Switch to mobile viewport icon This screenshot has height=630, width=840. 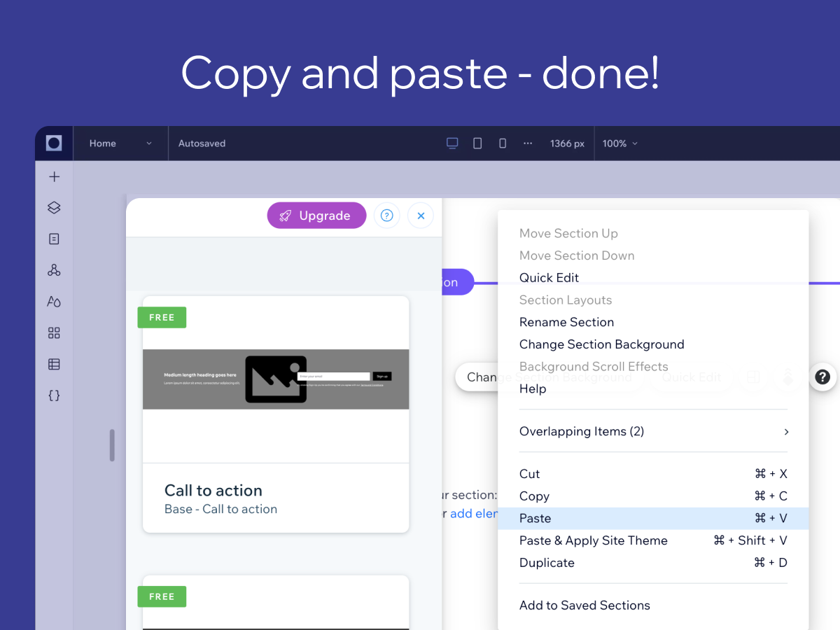point(503,143)
